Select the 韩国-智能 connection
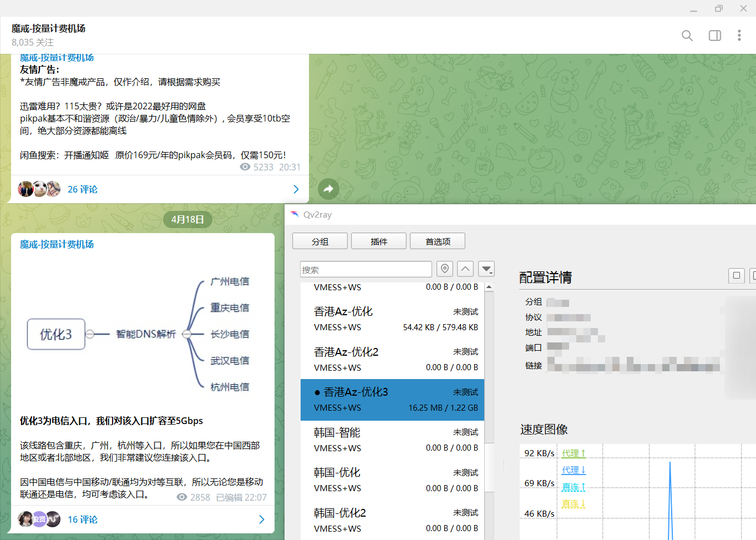The height and width of the screenshot is (540, 756). coord(392,440)
